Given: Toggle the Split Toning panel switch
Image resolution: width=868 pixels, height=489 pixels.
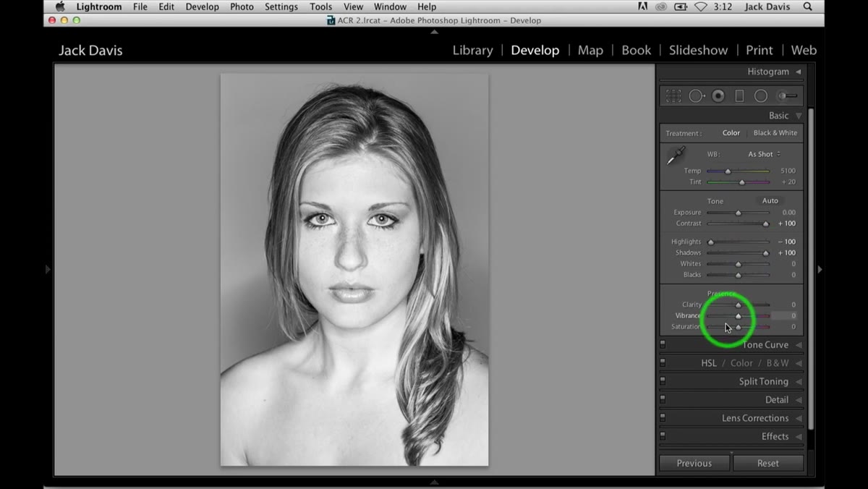Looking at the screenshot, I should [663, 381].
